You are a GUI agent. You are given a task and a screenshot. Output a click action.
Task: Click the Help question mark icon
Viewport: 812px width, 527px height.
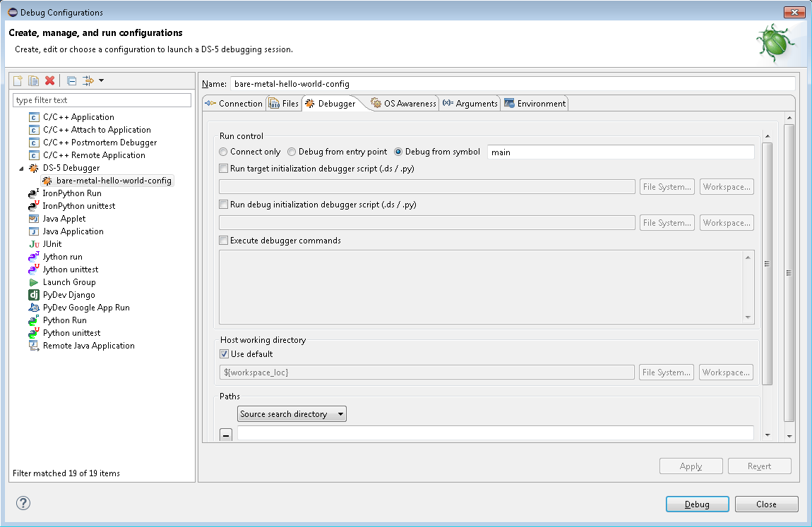pyautogui.click(x=24, y=503)
